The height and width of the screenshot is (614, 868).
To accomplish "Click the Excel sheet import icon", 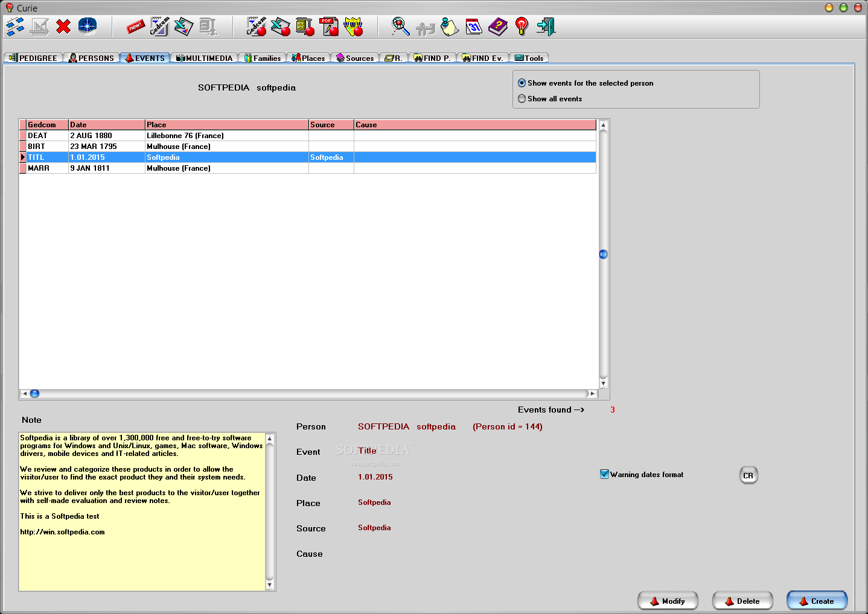I will coord(183,27).
